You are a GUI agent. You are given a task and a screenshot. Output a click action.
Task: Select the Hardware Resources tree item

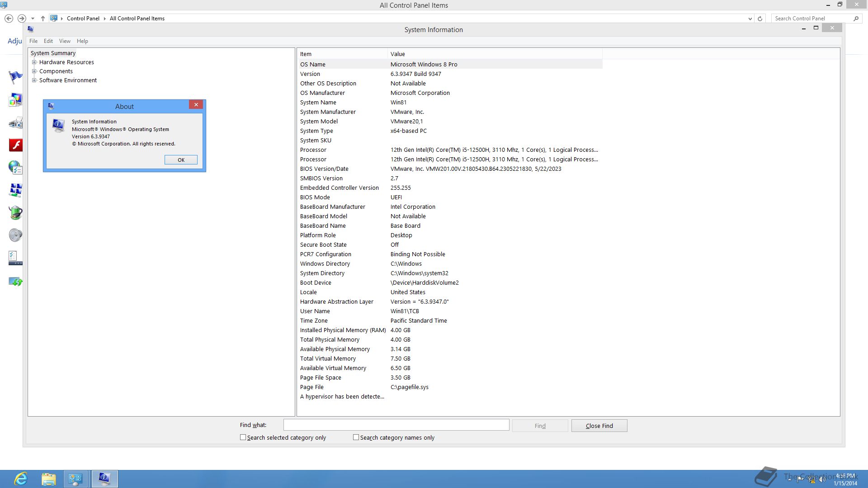pyautogui.click(x=66, y=62)
